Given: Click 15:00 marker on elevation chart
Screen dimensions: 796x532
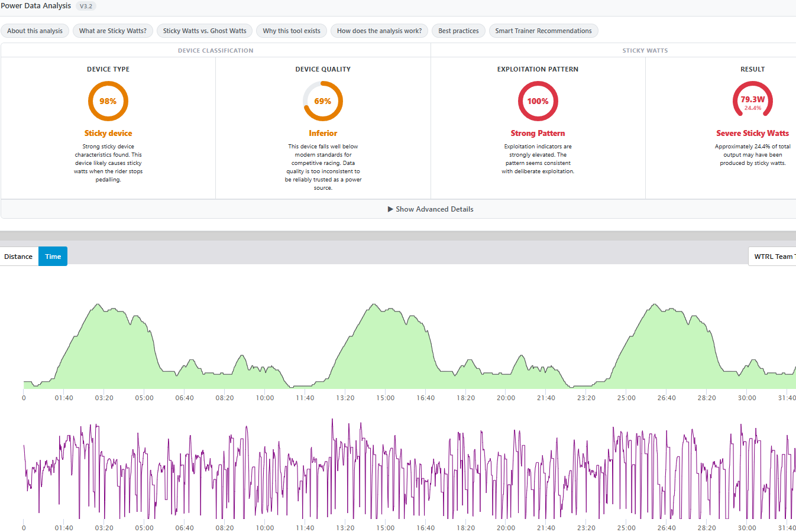Looking at the screenshot, I should 386,398.
